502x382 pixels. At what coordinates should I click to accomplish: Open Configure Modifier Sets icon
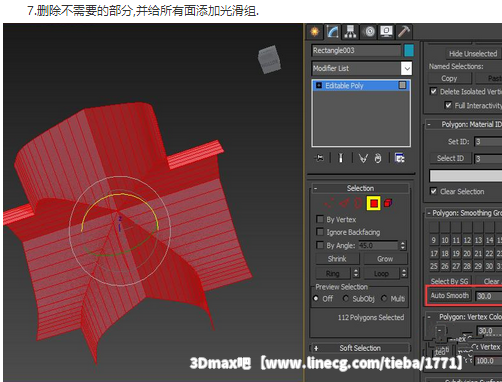click(399, 158)
